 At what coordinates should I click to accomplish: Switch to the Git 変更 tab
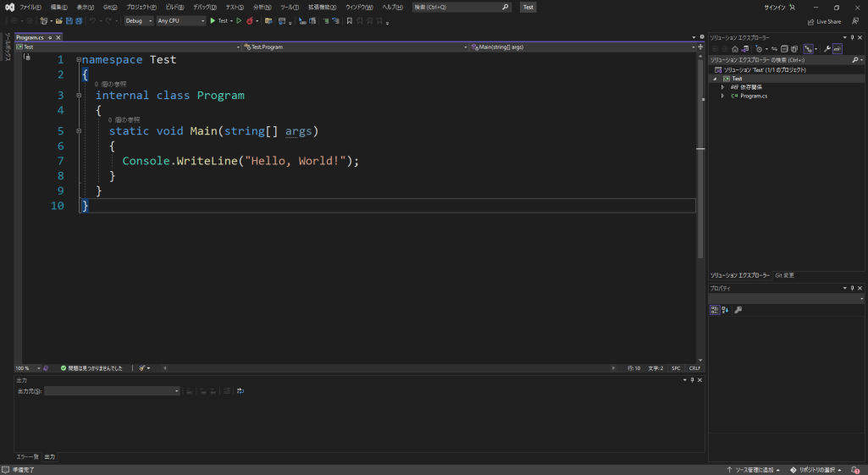[784, 275]
